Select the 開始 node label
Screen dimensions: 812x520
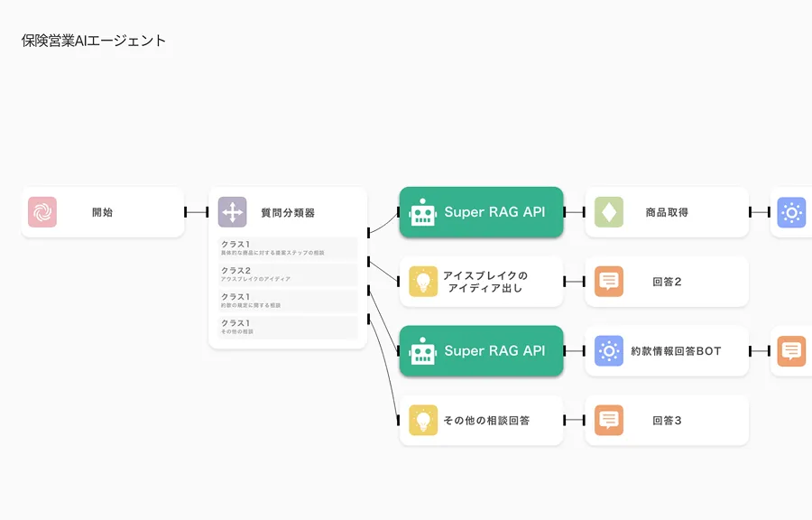pos(103,212)
